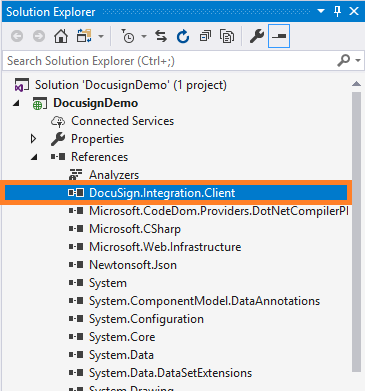Collapse the References node
The height and width of the screenshot is (391, 365).
point(34,157)
